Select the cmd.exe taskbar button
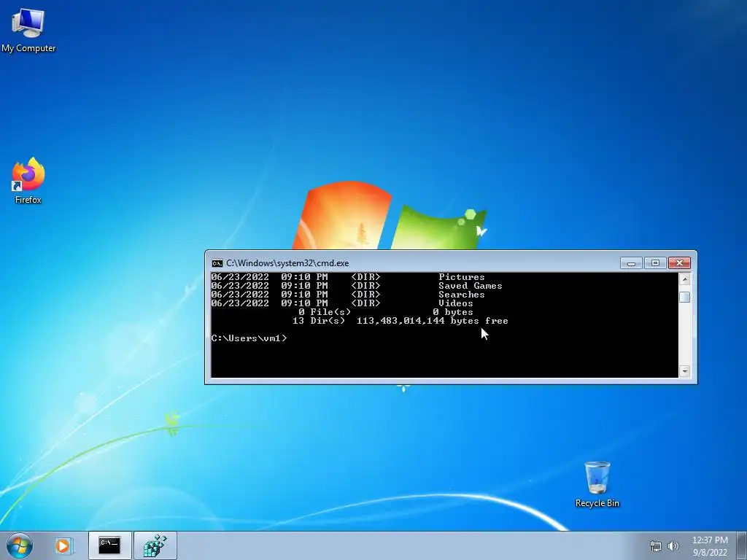 [x=109, y=545]
